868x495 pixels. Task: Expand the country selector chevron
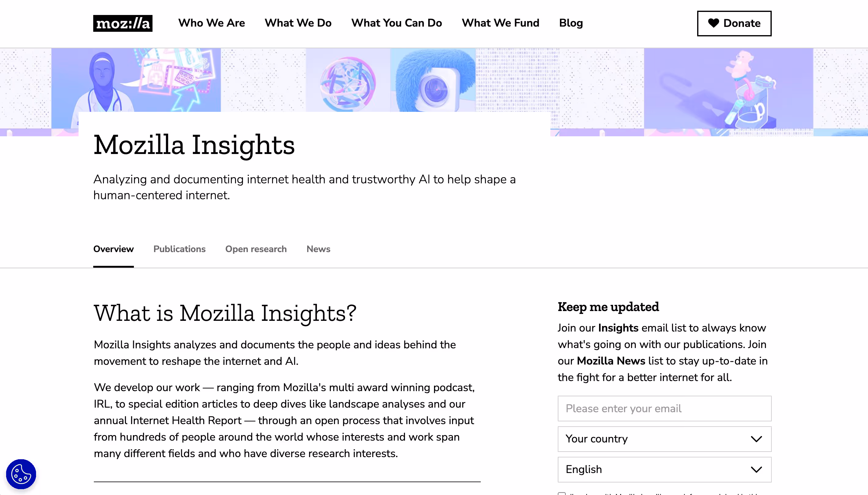[x=756, y=439]
